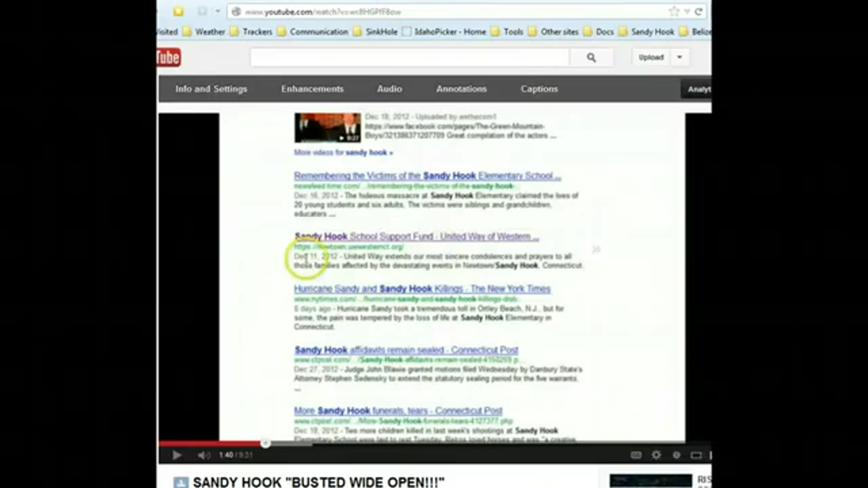
Task: Switch to Captions tab
Action: 540,89
